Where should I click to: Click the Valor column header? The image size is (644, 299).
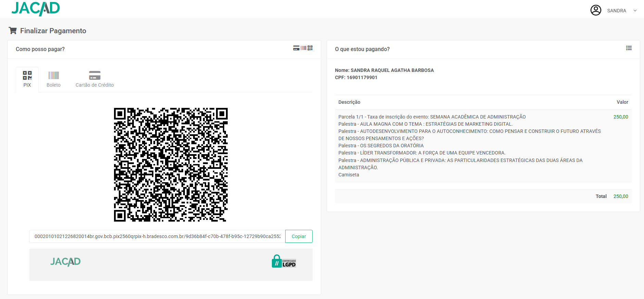tap(622, 102)
